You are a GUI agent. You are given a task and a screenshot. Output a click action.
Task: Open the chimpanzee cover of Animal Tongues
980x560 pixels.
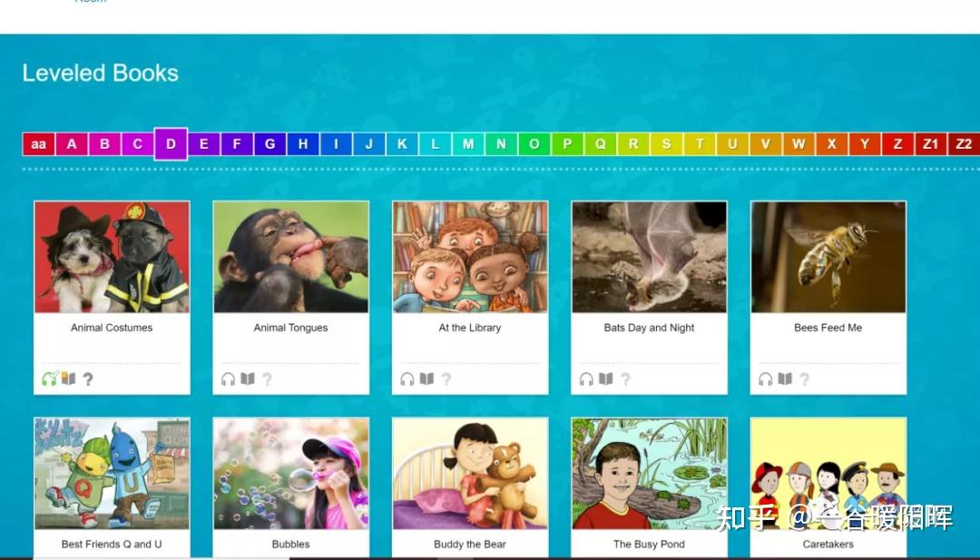291,257
